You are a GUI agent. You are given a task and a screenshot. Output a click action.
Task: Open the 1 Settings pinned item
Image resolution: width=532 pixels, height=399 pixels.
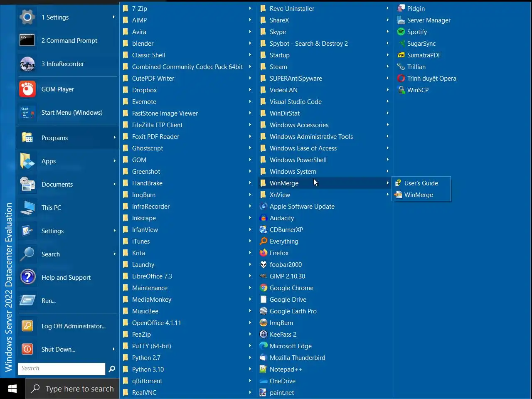(67, 17)
